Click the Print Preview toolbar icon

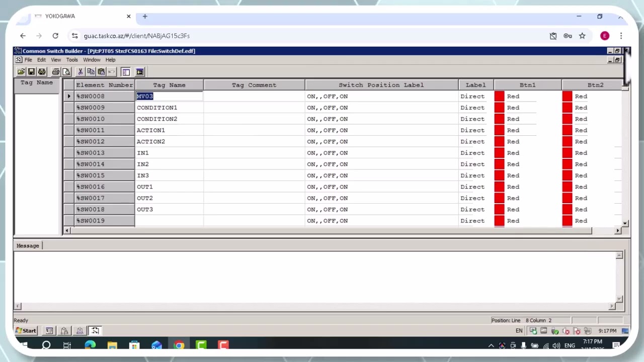pyautogui.click(x=66, y=72)
